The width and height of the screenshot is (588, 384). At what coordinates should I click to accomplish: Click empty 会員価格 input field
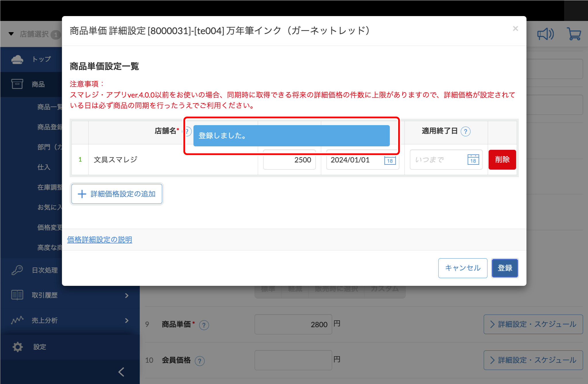click(293, 360)
